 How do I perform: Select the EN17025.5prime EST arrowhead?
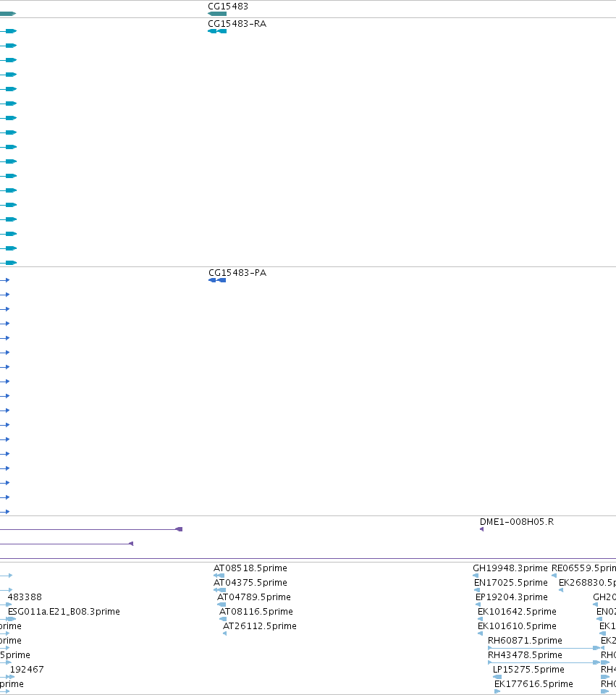point(477,590)
